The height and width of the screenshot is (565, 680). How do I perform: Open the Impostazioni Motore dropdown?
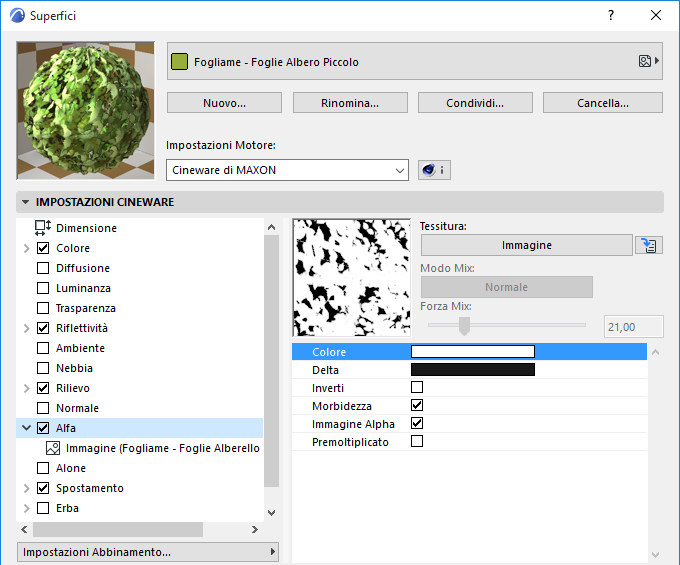pos(287,170)
